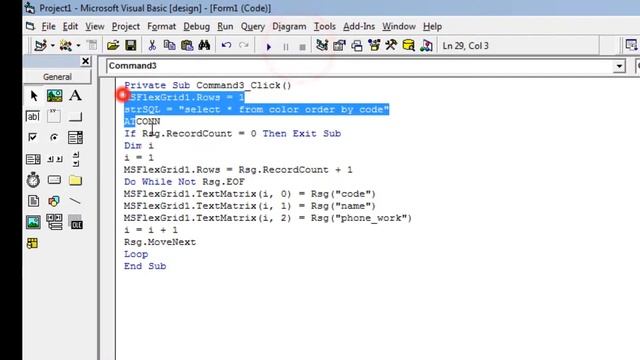The image size is (640, 360).
Task: Click the Cut scissors icon
Action: (x=152, y=46)
